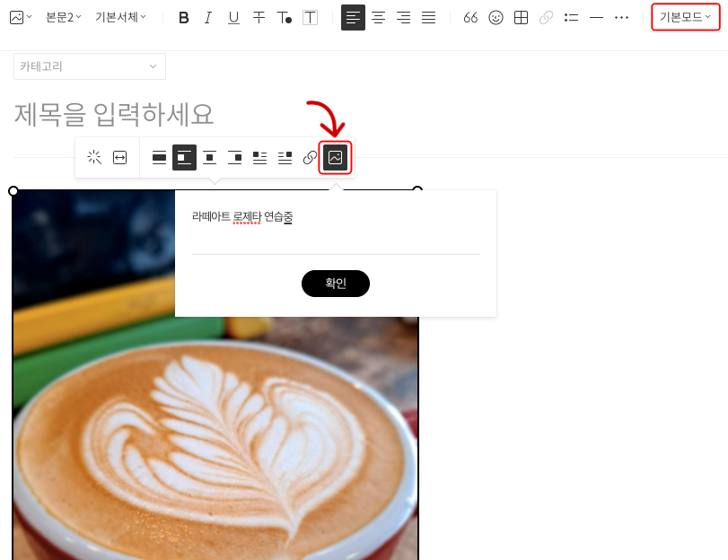Crop the coffee image
The width and height of the screenshot is (728, 560).
(93, 156)
